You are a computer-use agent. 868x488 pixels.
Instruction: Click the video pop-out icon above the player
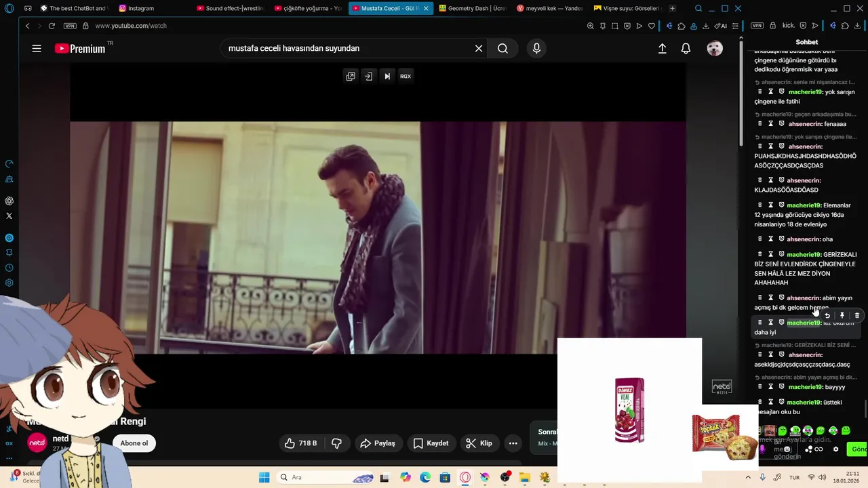tap(351, 76)
